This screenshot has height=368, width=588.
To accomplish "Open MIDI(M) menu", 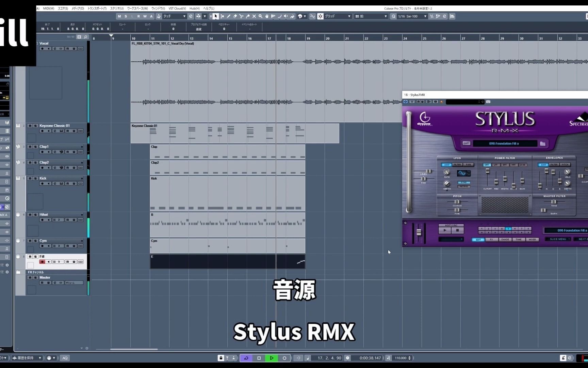I will [x=49, y=8].
